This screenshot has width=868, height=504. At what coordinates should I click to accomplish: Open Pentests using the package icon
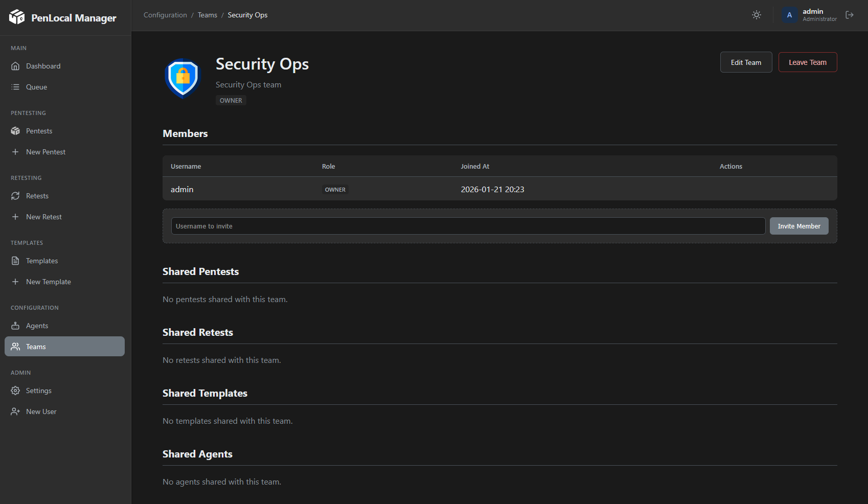(16, 130)
